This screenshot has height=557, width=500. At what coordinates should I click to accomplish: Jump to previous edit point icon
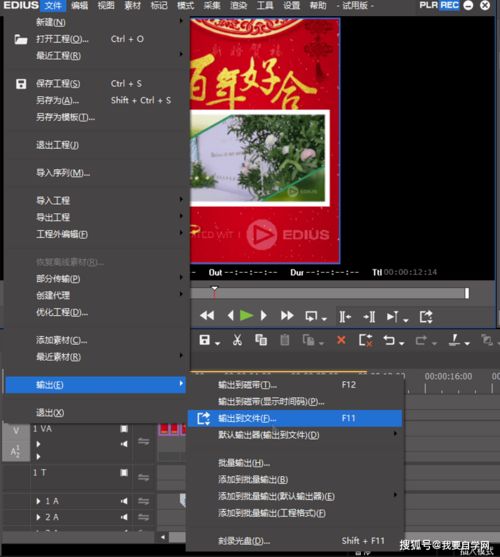click(x=344, y=316)
